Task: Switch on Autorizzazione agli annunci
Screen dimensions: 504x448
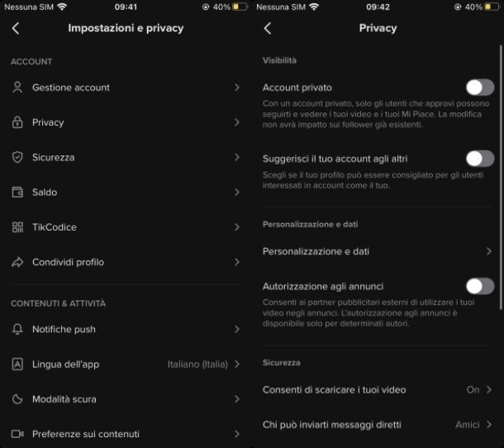Action: click(x=480, y=286)
